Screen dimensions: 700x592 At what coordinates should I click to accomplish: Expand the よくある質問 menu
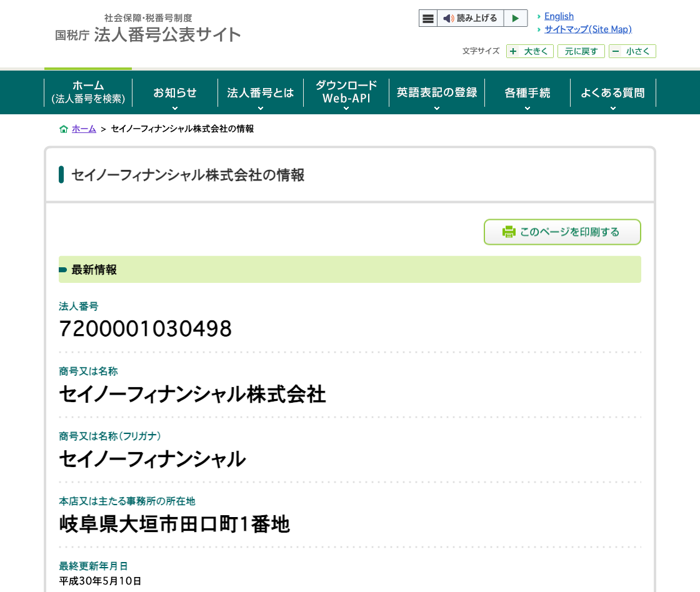613,92
